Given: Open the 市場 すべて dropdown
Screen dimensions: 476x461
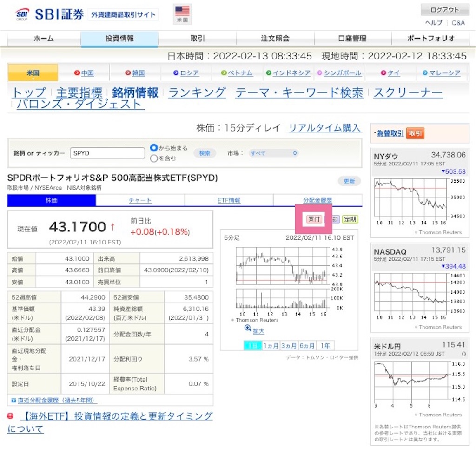Looking at the screenshot, I should pyautogui.click(x=273, y=153).
